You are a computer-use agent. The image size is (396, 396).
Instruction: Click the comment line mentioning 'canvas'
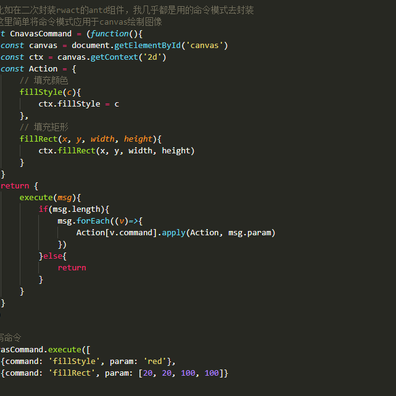point(81,22)
